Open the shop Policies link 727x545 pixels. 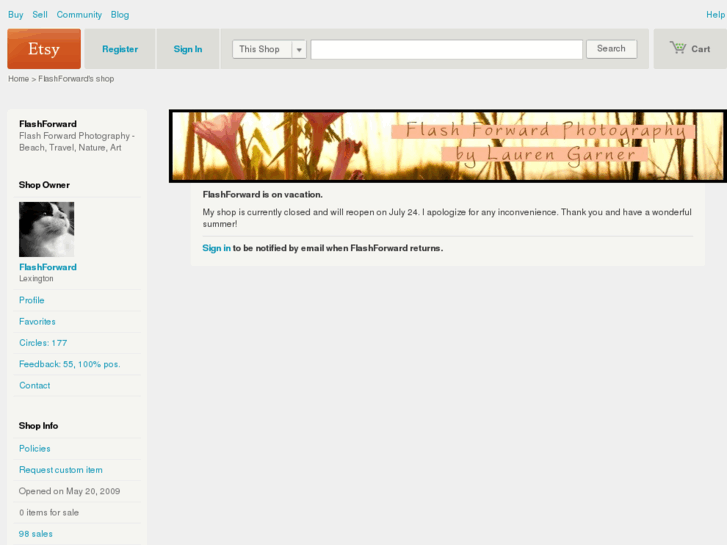click(x=35, y=449)
